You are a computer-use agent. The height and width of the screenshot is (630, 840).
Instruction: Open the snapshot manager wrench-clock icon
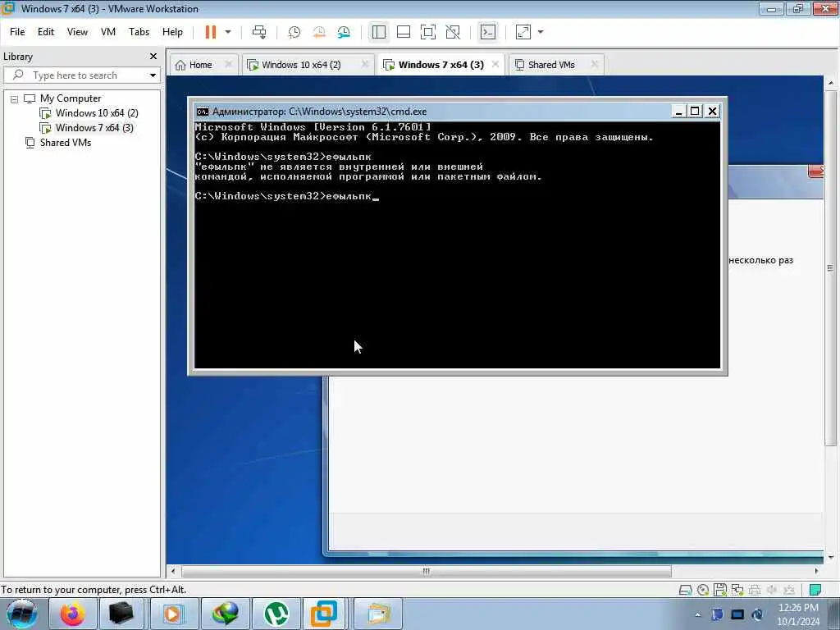344,32
